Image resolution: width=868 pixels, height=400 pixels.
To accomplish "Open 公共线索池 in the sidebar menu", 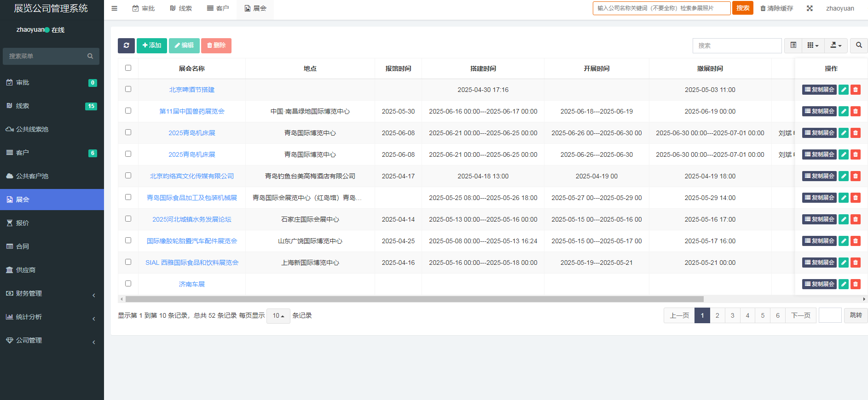I will (x=32, y=129).
